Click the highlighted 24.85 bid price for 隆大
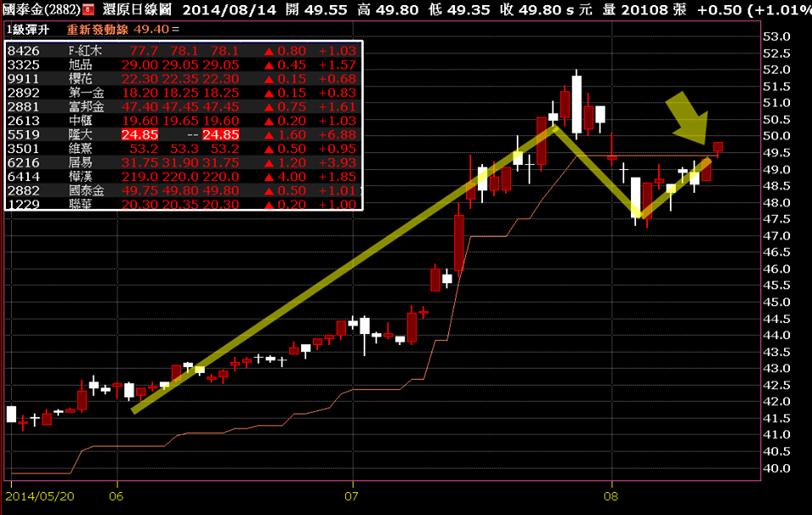 (140, 134)
